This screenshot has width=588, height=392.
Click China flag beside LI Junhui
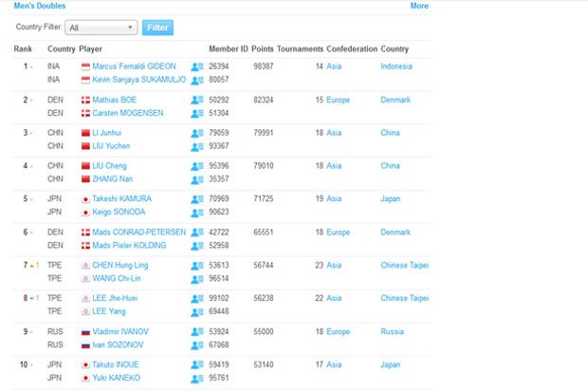(85, 133)
